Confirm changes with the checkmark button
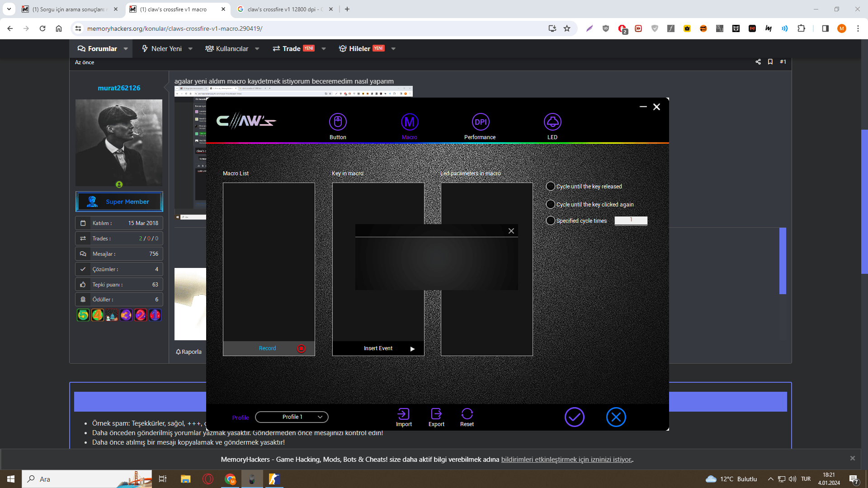 click(x=575, y=417)
